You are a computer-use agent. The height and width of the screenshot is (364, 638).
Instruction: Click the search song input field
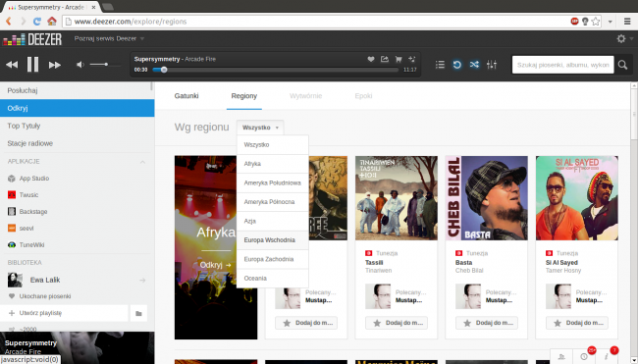562,65
